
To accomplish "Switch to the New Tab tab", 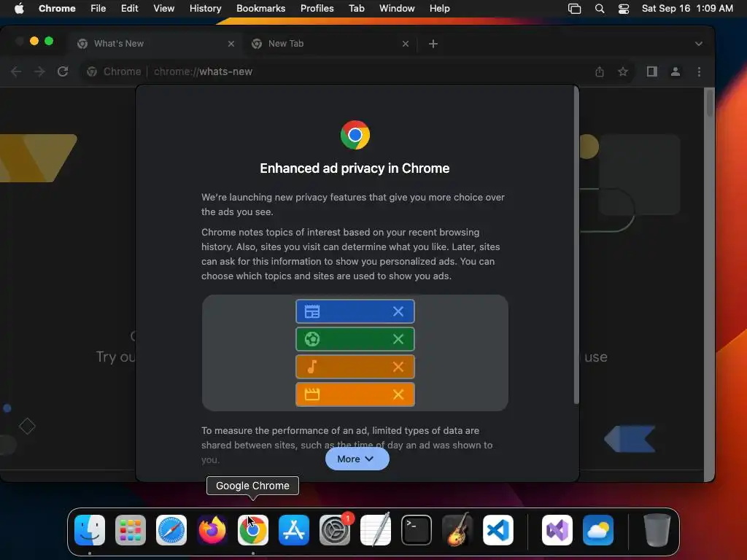I will [330, 43].
